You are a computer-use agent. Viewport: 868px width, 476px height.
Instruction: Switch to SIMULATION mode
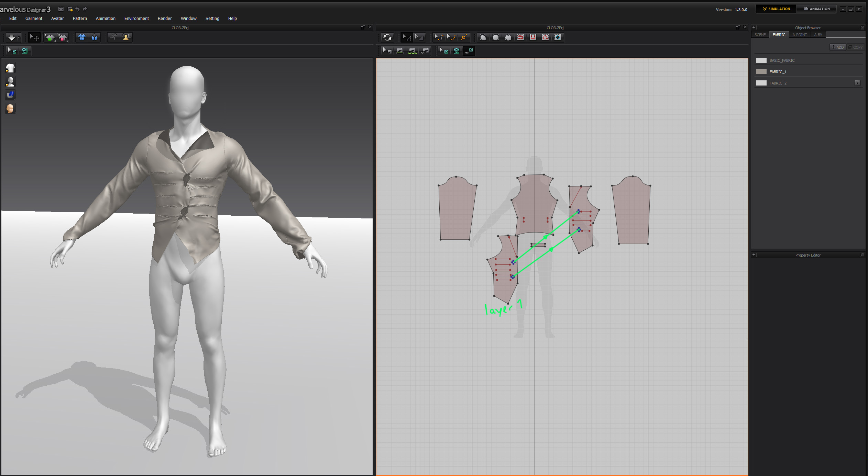point(776,9)
